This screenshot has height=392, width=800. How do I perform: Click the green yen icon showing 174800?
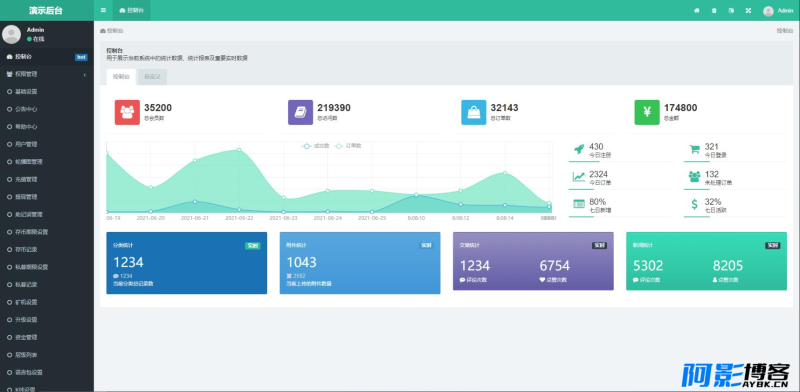[x=647, y=112]
